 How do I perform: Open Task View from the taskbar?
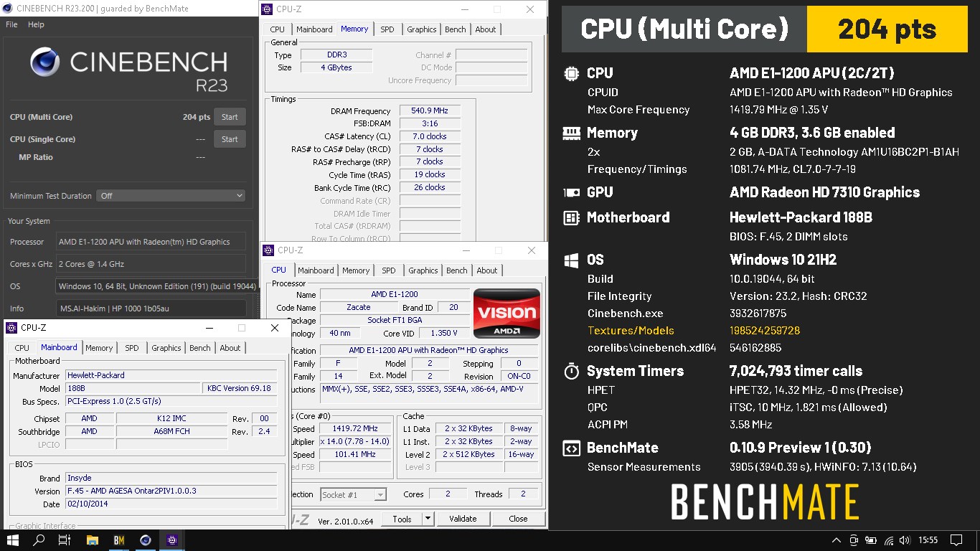[65, 540]
